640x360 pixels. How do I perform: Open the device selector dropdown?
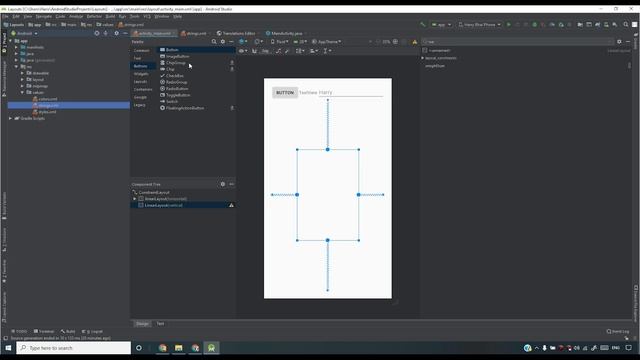click(480, 25)
